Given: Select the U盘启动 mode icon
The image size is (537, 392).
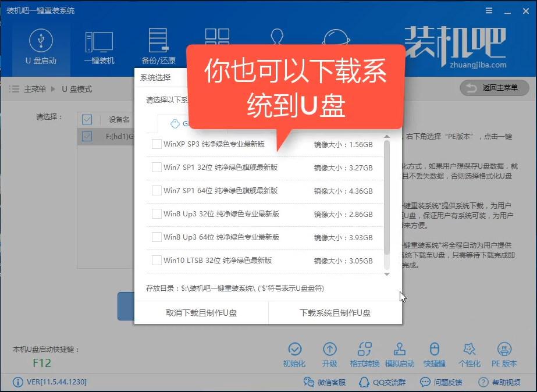Looking at the screenshot, I should click(x=40, y=44).
